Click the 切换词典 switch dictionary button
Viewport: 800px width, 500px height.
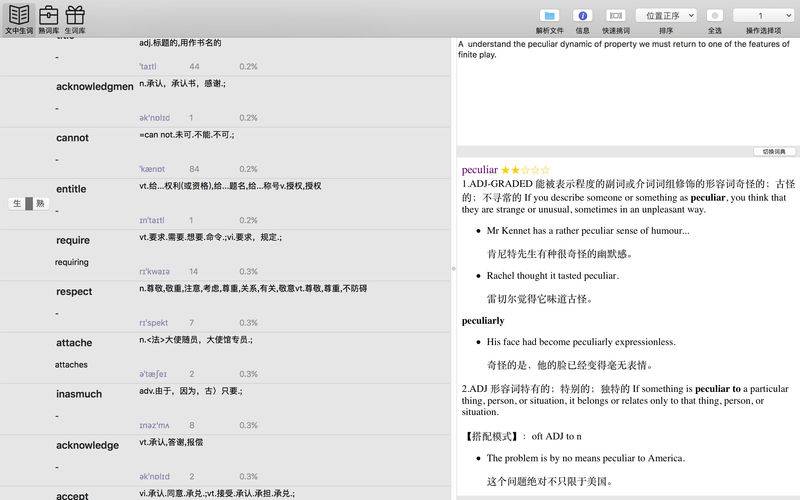(774, 152)
